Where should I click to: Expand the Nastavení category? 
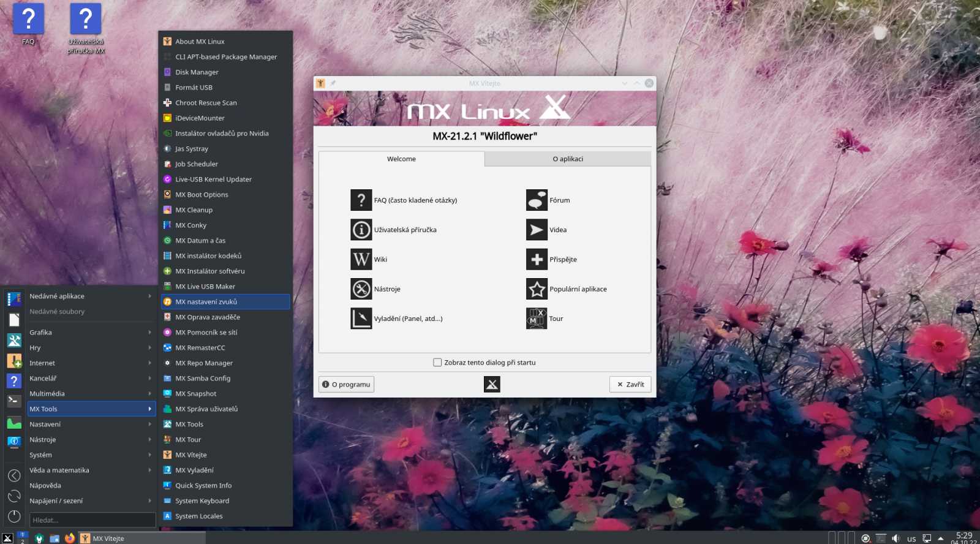(91, 424)
